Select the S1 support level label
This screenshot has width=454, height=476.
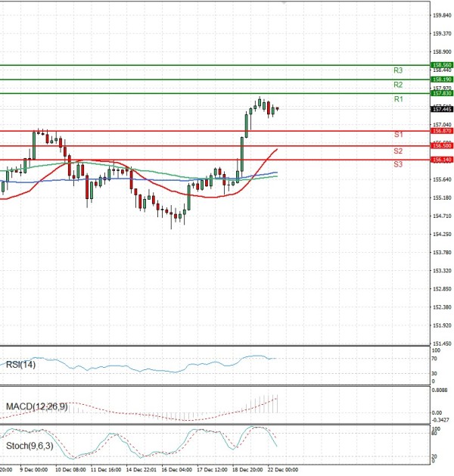[x=398, y=135]
